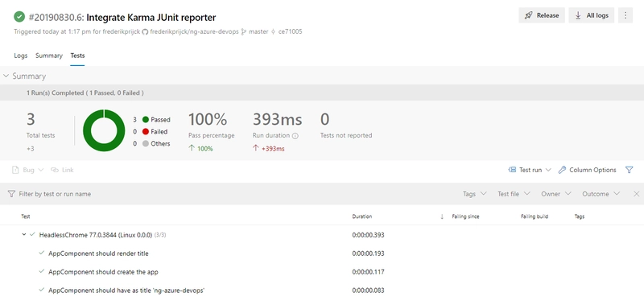Click the build title Integrate Karma JUnit reporter
Viewport: 644px width, 305px height.
(x=151, y=17)
